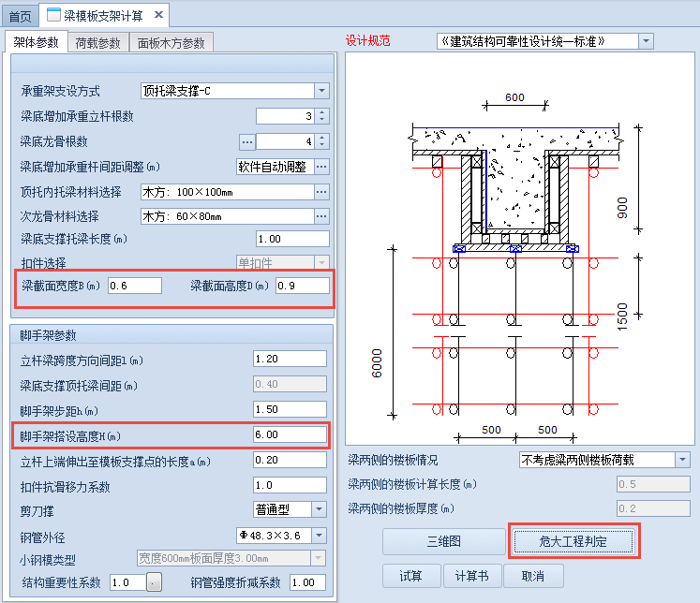Expand the 梁两侧的楼板情况 dropdown

tap(682, 460)
